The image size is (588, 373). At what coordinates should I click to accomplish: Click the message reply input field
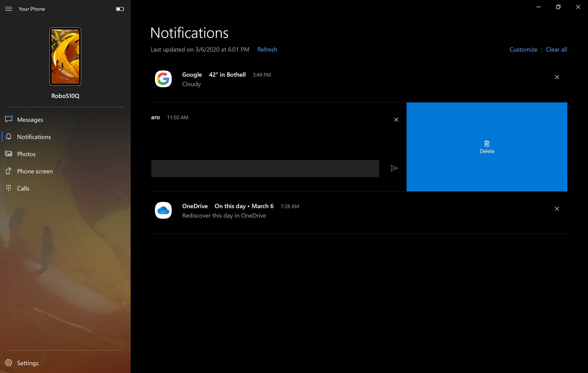[x=265, y=168]
